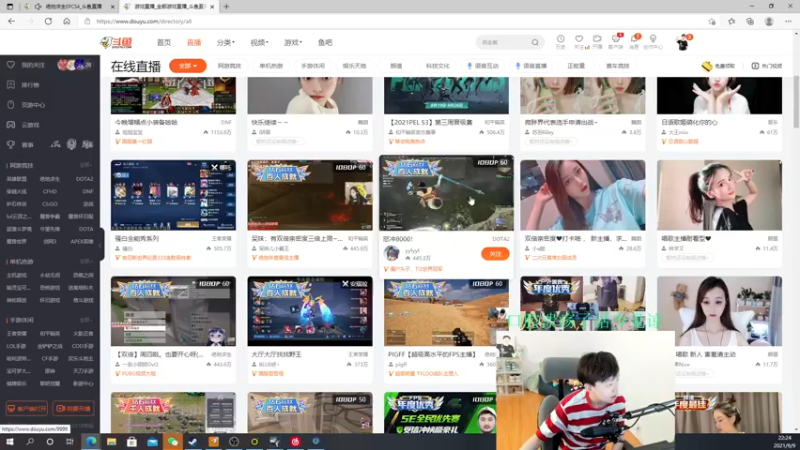Select the 科技文化 category tab

click(438, 66)
